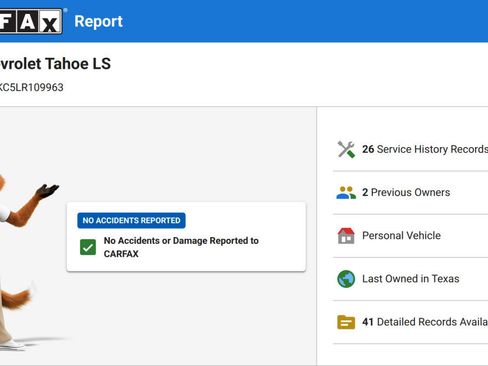The image size is (488, 366).
Task: Open 2 Previous Owners row
Action: pyautogui.click(x=411, y=193)
